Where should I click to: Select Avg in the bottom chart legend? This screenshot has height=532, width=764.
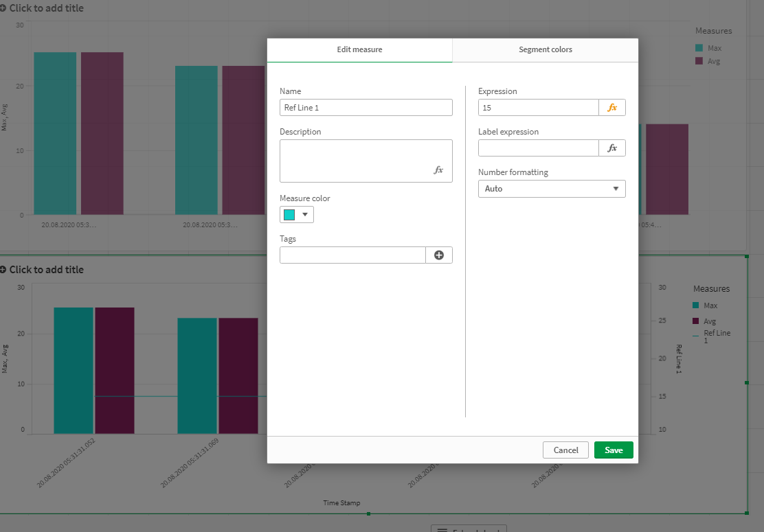click(x=708, y=321)
